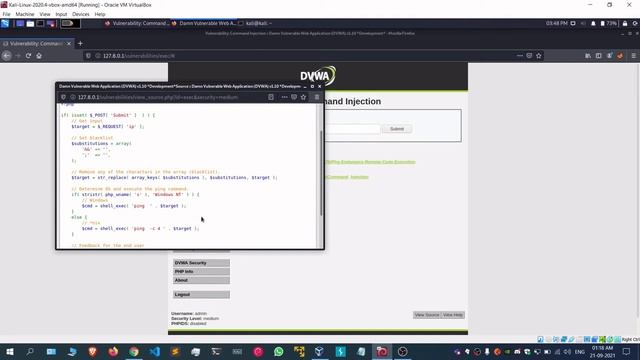
Task: Open OBS Studio from Windows taskbar
Action: 402,351
